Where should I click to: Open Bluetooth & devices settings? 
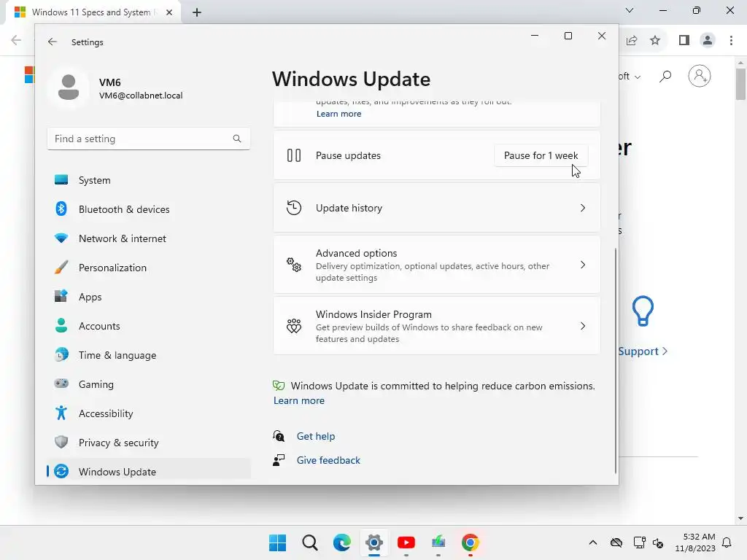(x=149, y=209)
